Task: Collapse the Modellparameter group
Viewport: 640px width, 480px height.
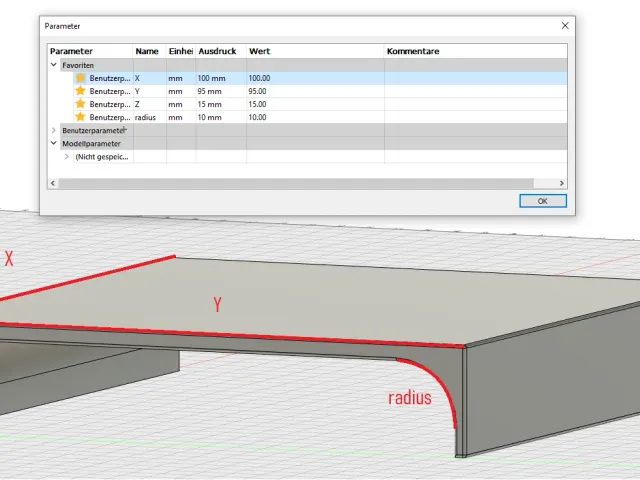Action: coord(53,143)
